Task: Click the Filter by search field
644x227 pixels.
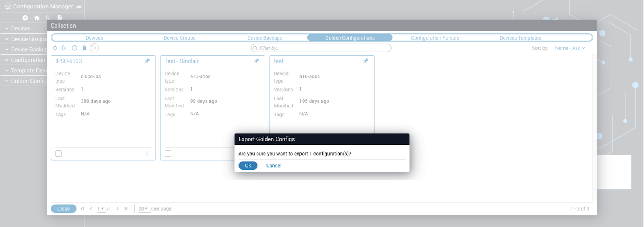Action: [321, 48]
